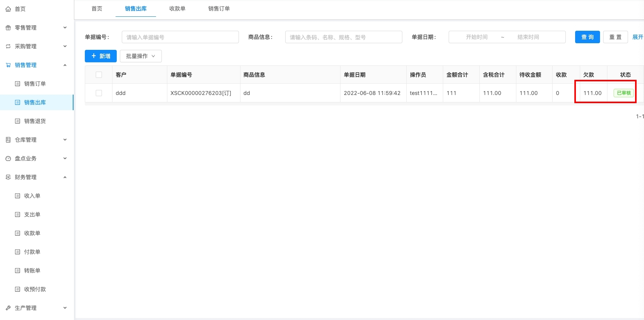Viewport: 644px width, 320px height.
Task: Click the warehouse icon beside 仓库管理
Action: tap(8, 140)
